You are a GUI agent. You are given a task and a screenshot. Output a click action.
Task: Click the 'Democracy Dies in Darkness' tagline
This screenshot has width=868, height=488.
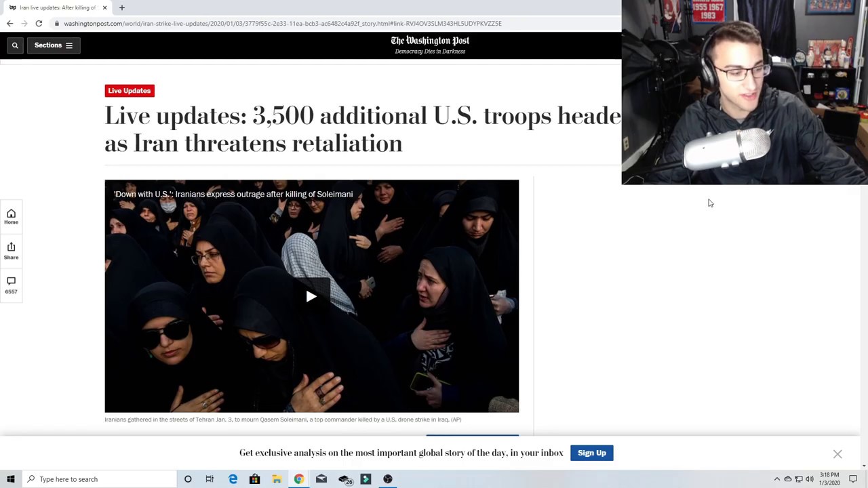click(430, 52)
